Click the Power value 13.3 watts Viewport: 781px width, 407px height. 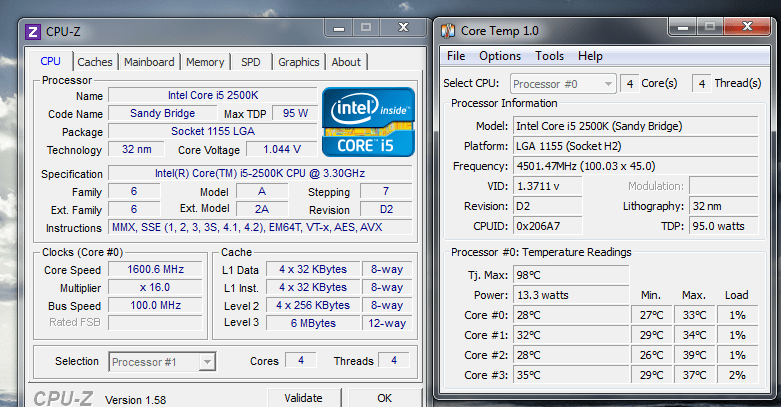pos(571,295)
